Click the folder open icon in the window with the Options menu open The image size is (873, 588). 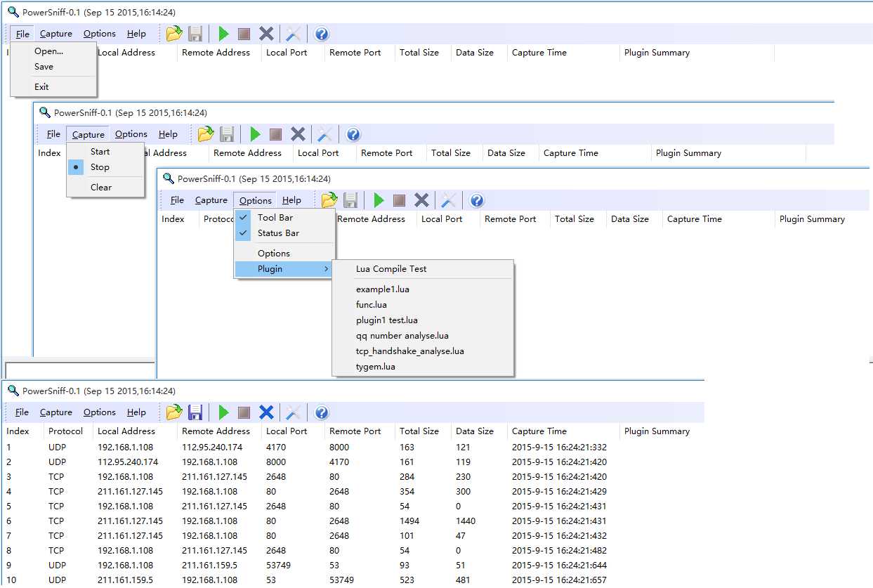pyautogui.click(x=329, y=200)
